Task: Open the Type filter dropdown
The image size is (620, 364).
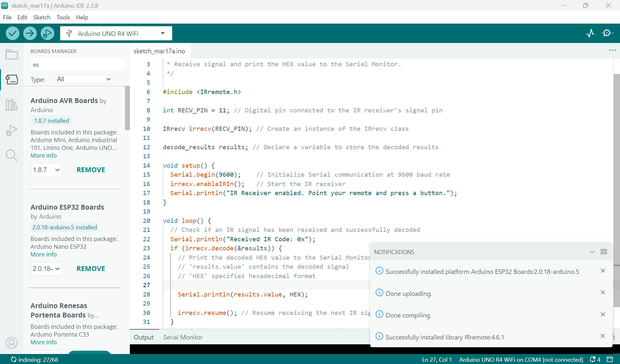Action: click(84, 79)
